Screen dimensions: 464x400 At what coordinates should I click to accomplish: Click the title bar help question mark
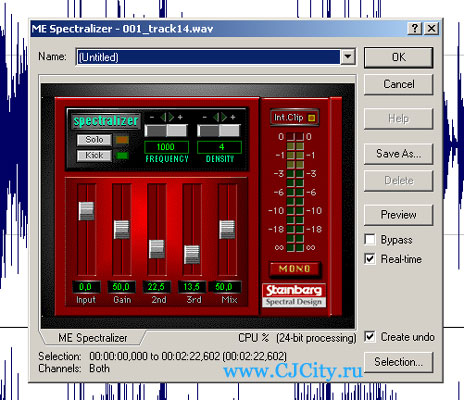pyautogui.click(x=415, y=29)
